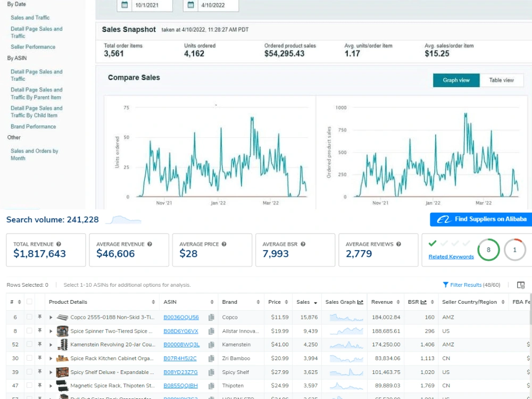This screenshot has height=399, width=532.
Task: Expand the Copco 2555-0188 product row
Action: point(51,317)
